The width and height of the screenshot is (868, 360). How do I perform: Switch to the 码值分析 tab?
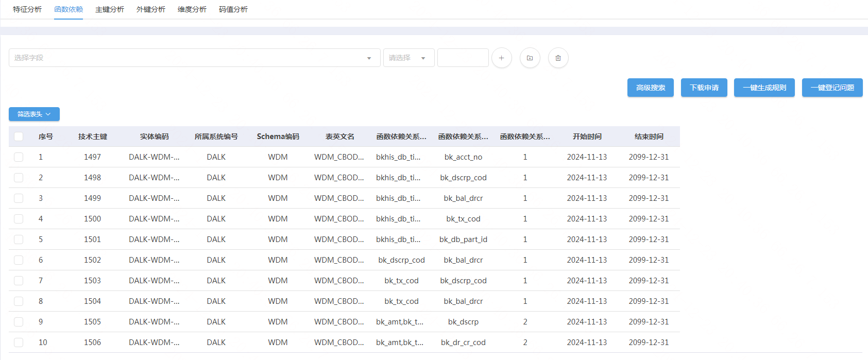(x=233, y=9)
